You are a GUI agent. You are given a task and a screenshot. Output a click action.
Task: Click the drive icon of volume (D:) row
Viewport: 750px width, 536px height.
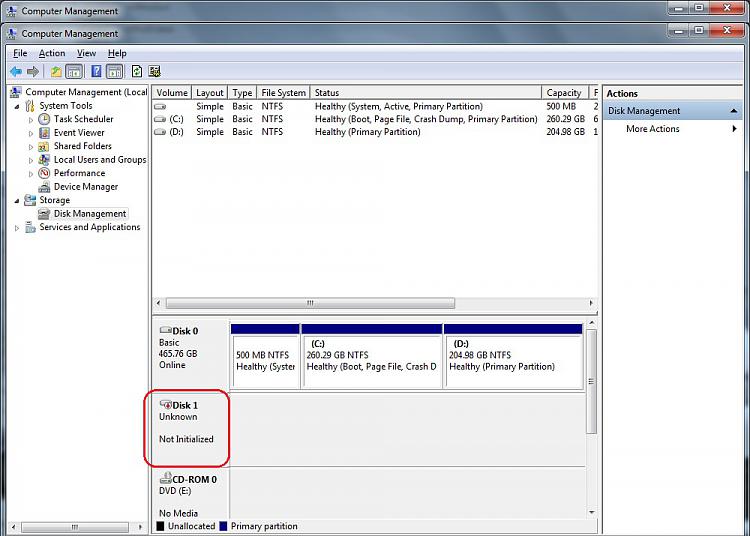pyautogui.click(x=160, y=132)
